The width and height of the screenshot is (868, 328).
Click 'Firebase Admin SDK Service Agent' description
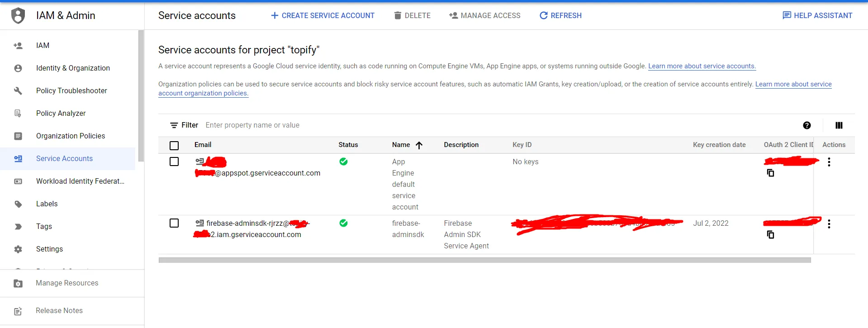466,234
